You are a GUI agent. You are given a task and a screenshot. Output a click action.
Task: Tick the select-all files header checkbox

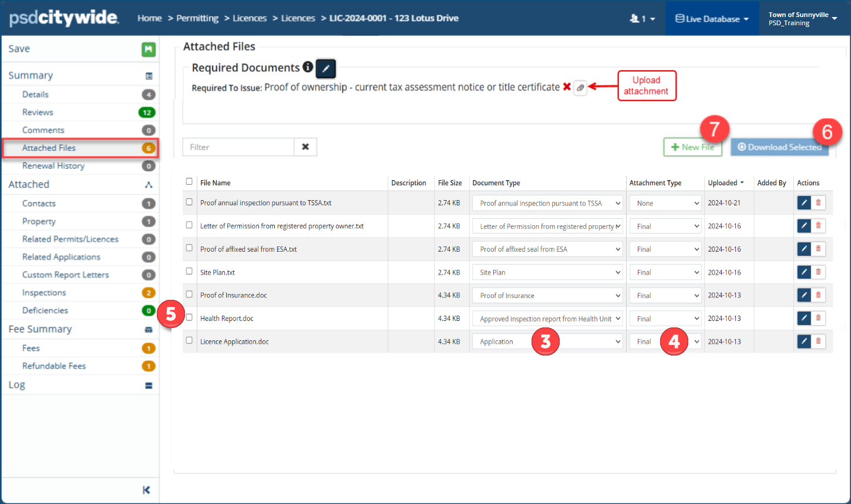coord(189,182)
